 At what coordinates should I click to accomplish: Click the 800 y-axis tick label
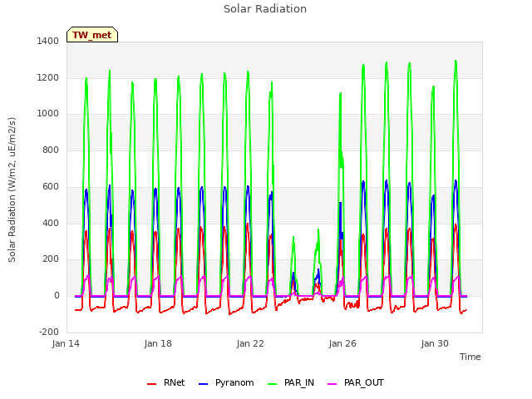click(51, 150)
